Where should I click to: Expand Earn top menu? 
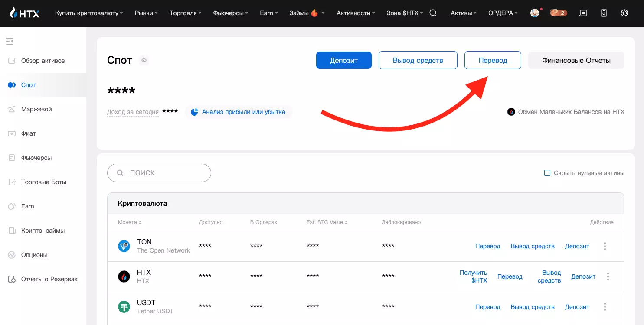(x=269, y=13)
